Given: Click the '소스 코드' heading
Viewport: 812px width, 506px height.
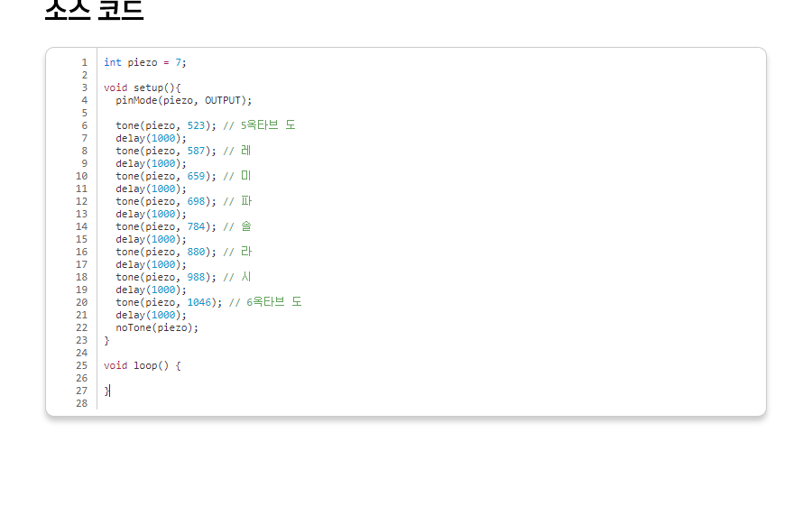Looking at the screenshot, I should pos(94,11).
